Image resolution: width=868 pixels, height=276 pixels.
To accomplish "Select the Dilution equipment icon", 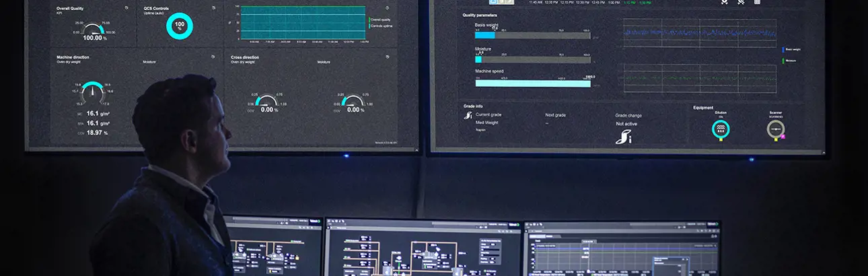I will click(721, 129).
